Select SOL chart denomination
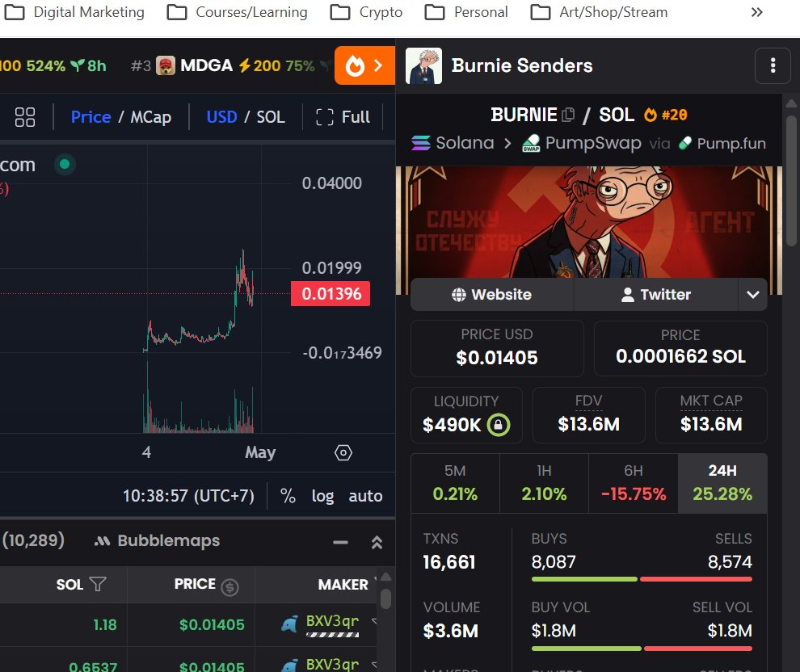The image size is (800, 672). point(271,117)
